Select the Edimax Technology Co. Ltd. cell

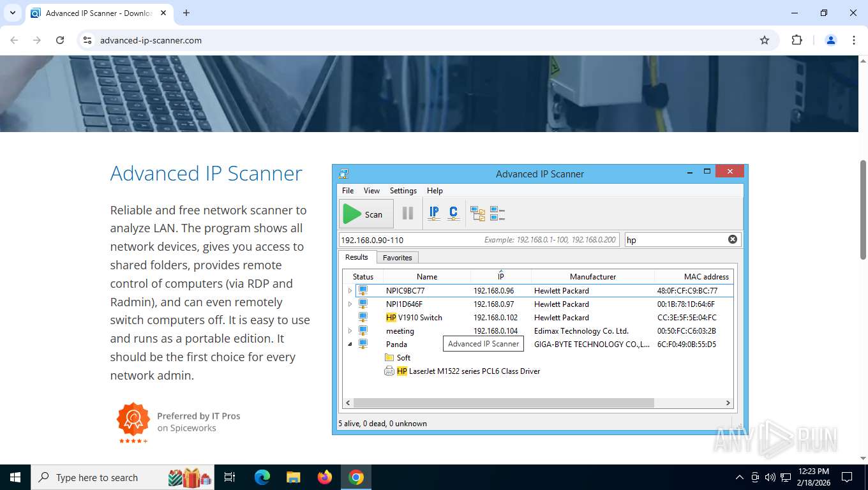(x=581, y=331)
